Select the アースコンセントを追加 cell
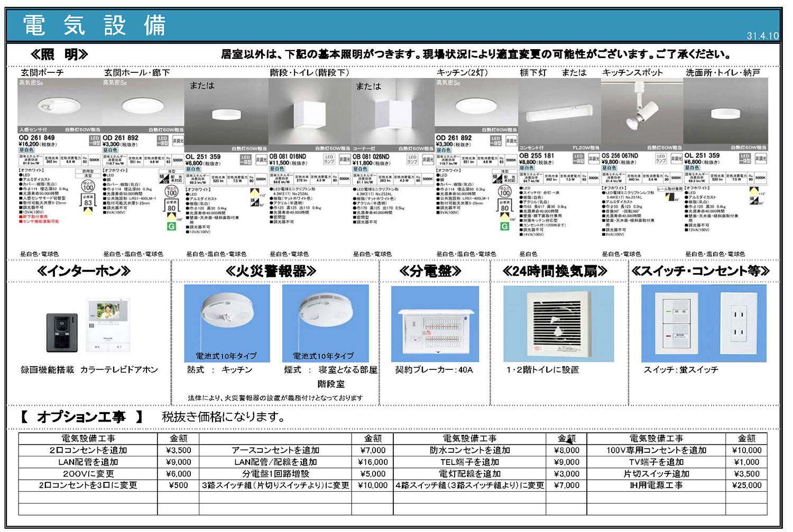Viewport: 793px width, 532px height. coord(275,450)
